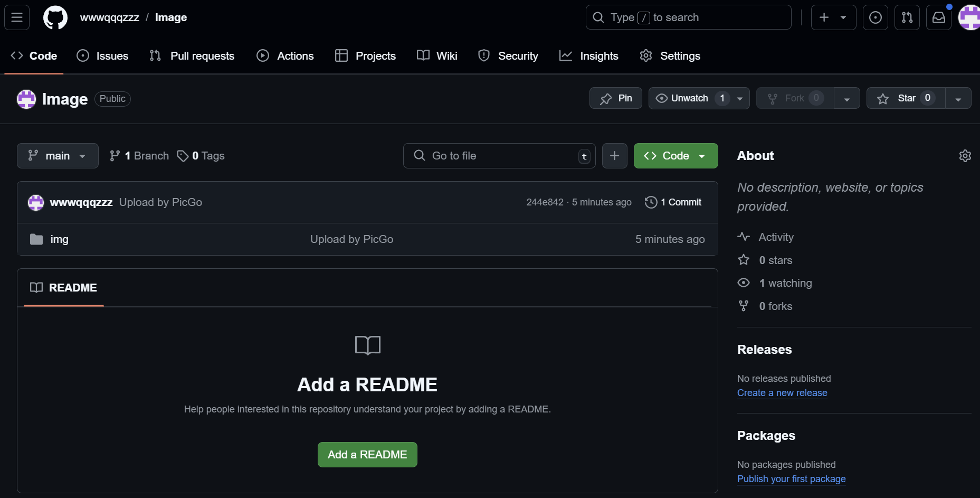980x498 pixels.
Task: Focus the 'Type / to search' box
Action: point(688,17)
